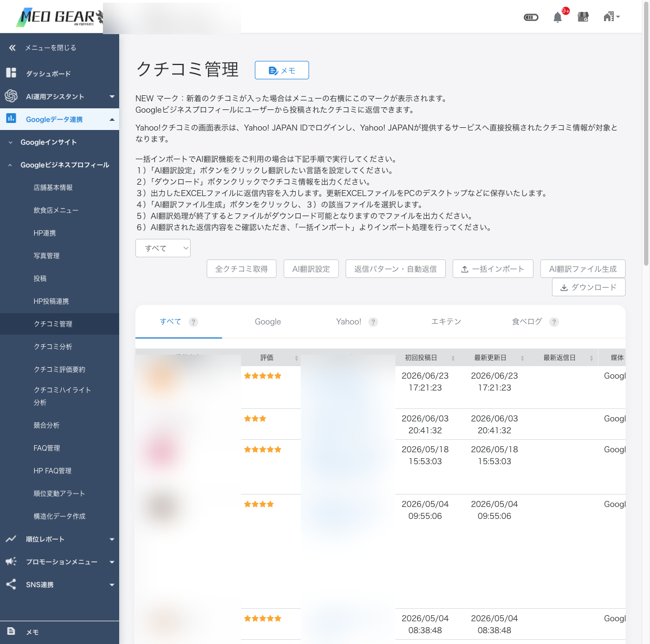Click the help icon next to 食べログ tab
650x644 pixels.
554,322
